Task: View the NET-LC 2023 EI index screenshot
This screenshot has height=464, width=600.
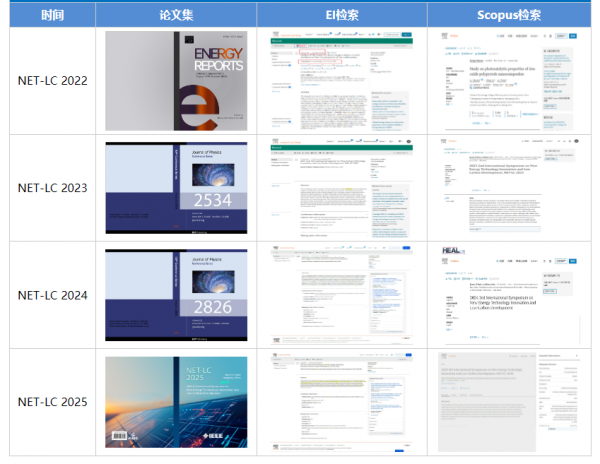Action: [341, 188]
